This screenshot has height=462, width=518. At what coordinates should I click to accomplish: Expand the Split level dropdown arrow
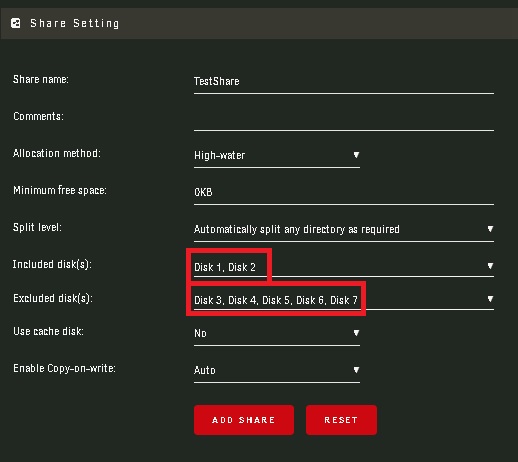490,229
